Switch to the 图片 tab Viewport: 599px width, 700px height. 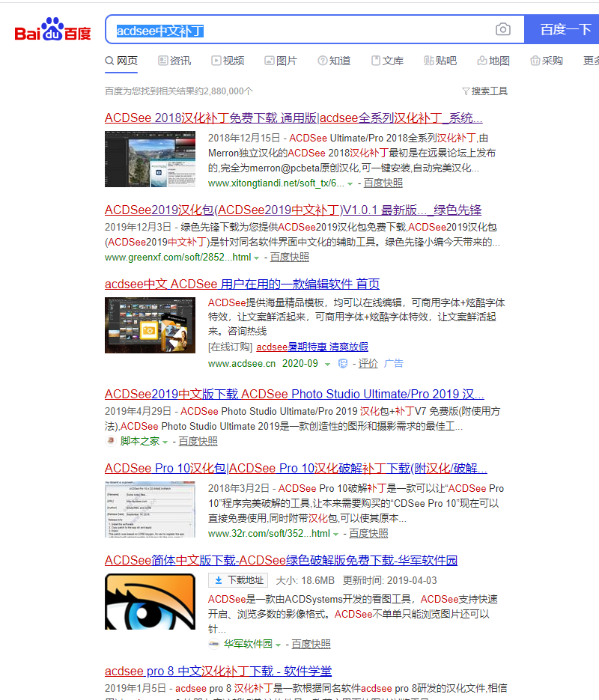281,61
